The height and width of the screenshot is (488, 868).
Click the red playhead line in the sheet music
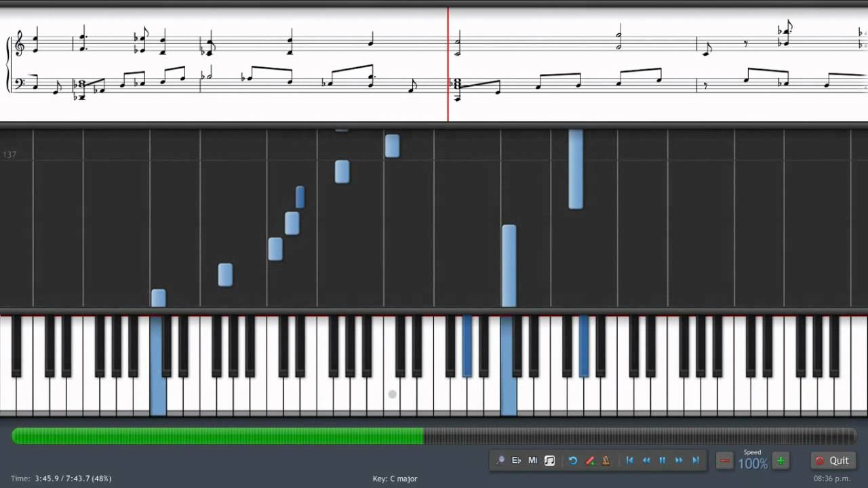tap(448, 64)
